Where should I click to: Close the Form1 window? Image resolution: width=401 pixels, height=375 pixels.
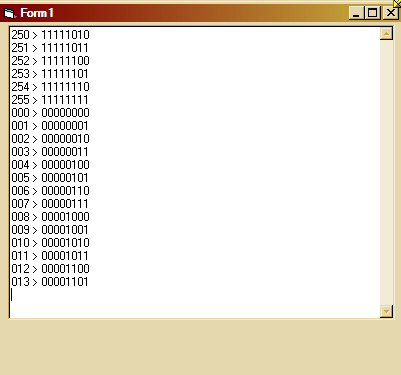390,13
